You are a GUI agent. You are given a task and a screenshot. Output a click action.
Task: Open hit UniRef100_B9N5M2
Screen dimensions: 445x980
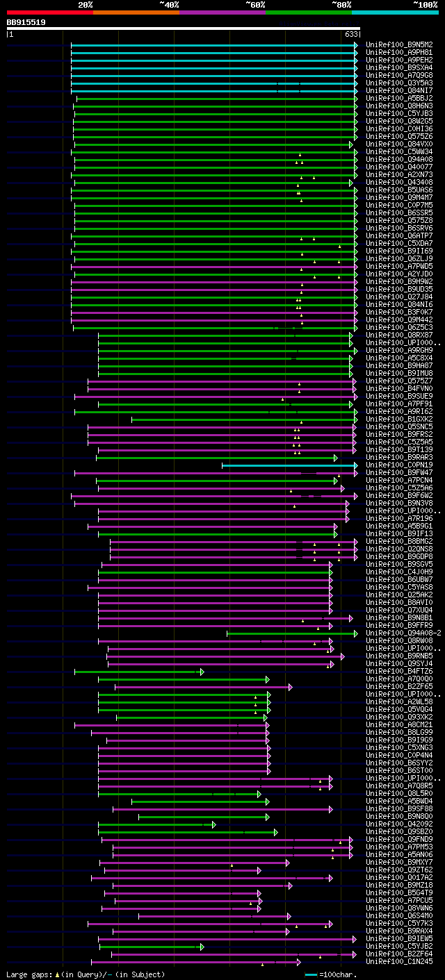pos(400,45)
